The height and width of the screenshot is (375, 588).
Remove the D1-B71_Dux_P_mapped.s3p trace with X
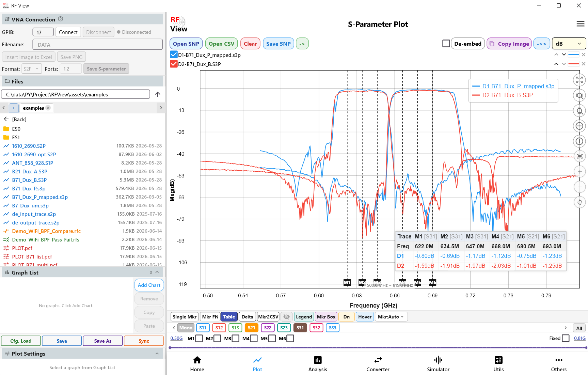(x=583, y=55)
